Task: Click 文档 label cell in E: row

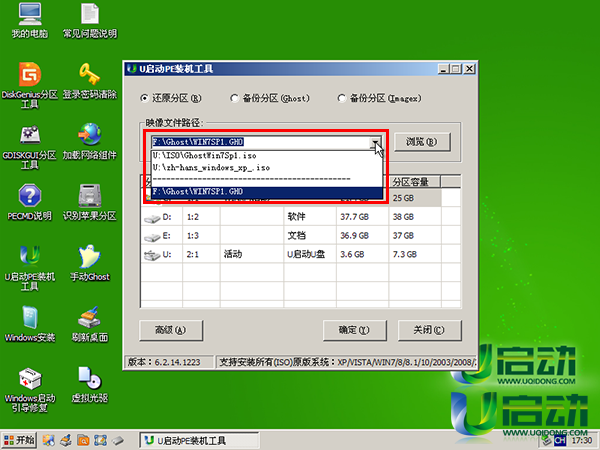Action: coord(310,235)
